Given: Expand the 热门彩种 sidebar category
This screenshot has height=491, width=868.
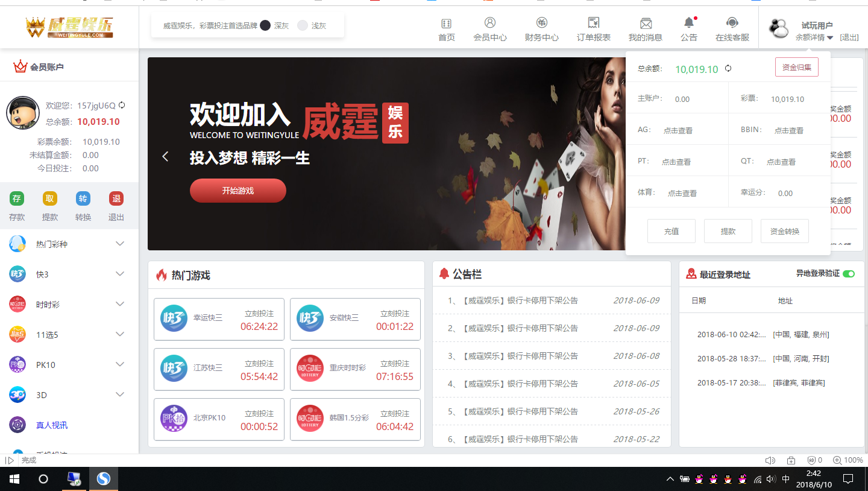Looking at the screenshot, I should pos(120,244).
